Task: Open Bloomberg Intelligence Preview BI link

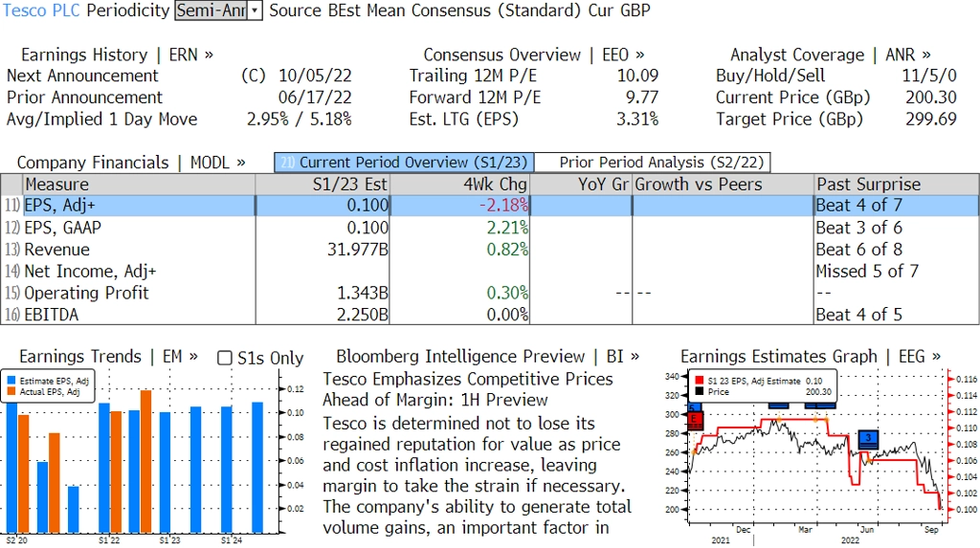Action: pyautogui.click(x=487, y=357)
